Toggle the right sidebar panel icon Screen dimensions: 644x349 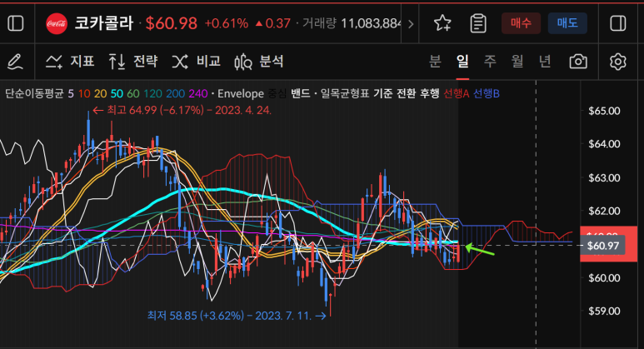tap(617, 23)
